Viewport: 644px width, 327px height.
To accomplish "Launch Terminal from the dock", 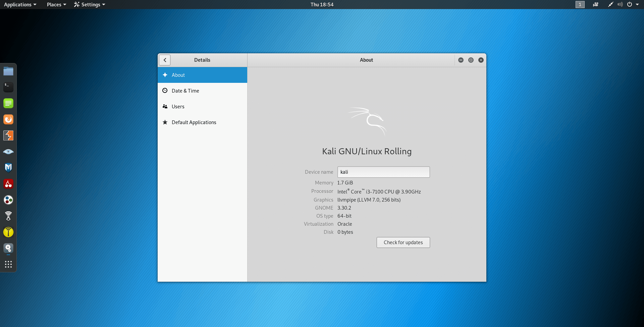I will point(8,87).
